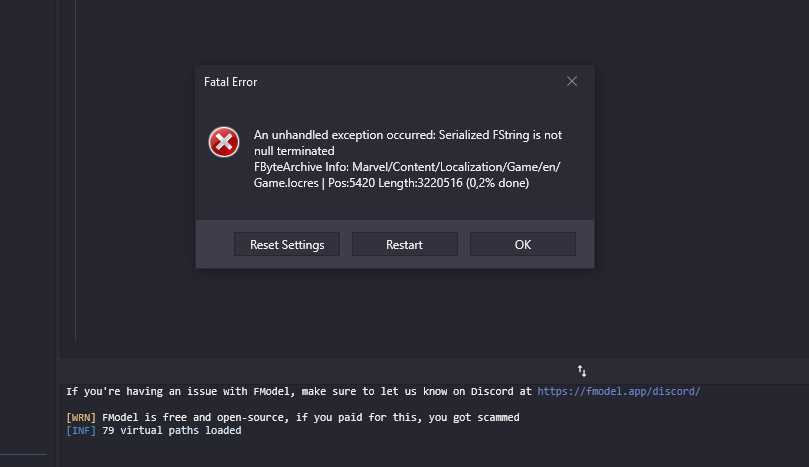Click the up-down arrows icon above the log
The image size is (809, 467).
point(582,371)
